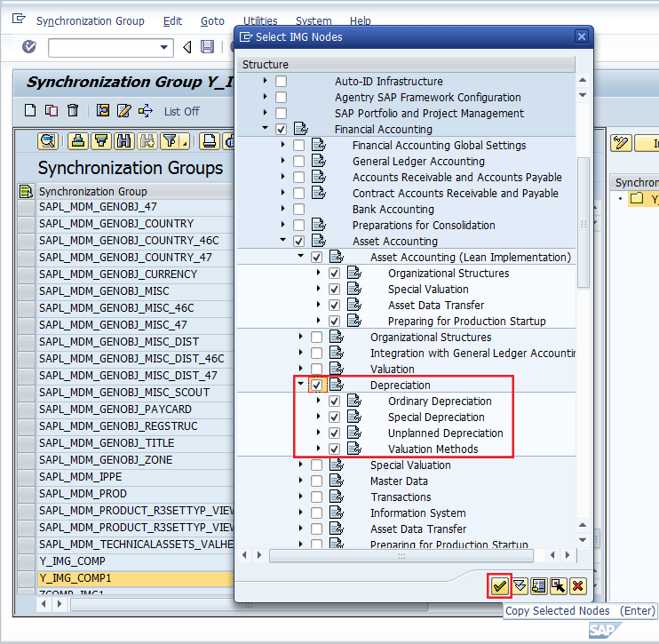
Task: Toggle the Special Valuation checkbox under Lean Implementation
Action: (x=335, y=290)
